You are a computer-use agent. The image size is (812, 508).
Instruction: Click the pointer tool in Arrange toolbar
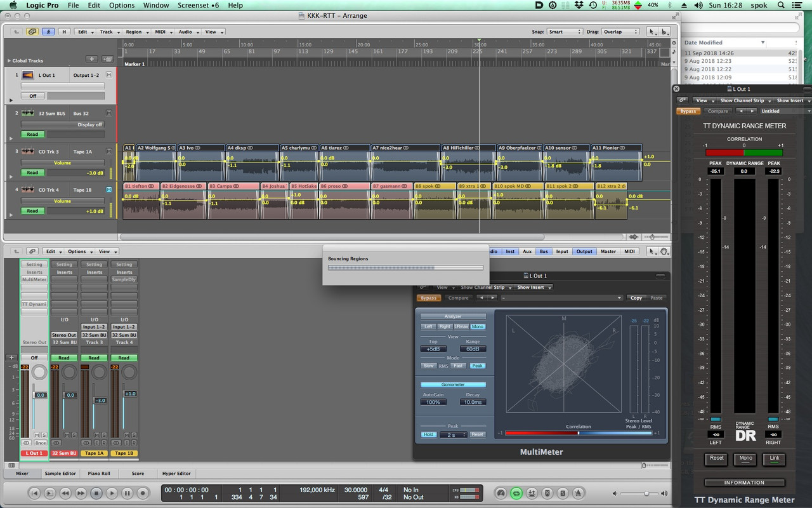(x=652, y=32)
